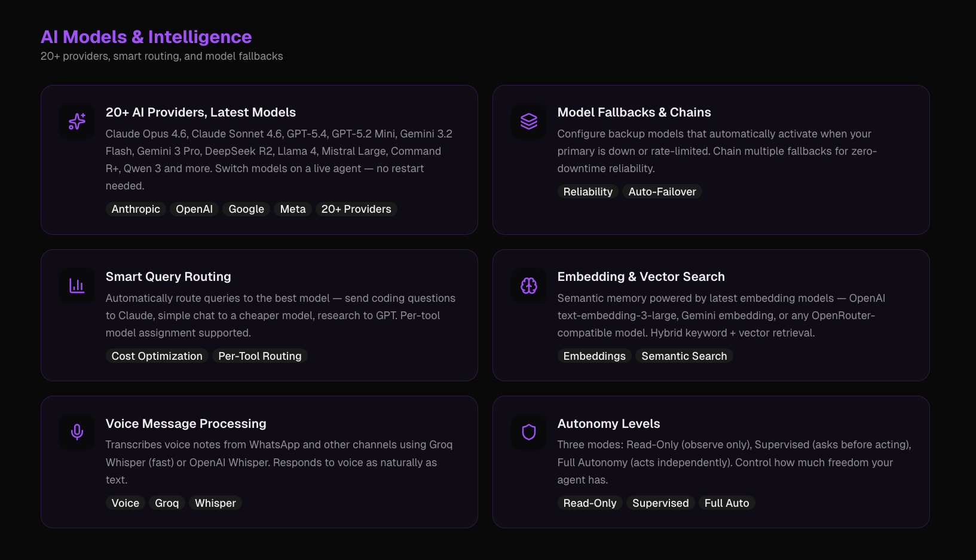Select the 20+ Providers tag

point(356,209)
